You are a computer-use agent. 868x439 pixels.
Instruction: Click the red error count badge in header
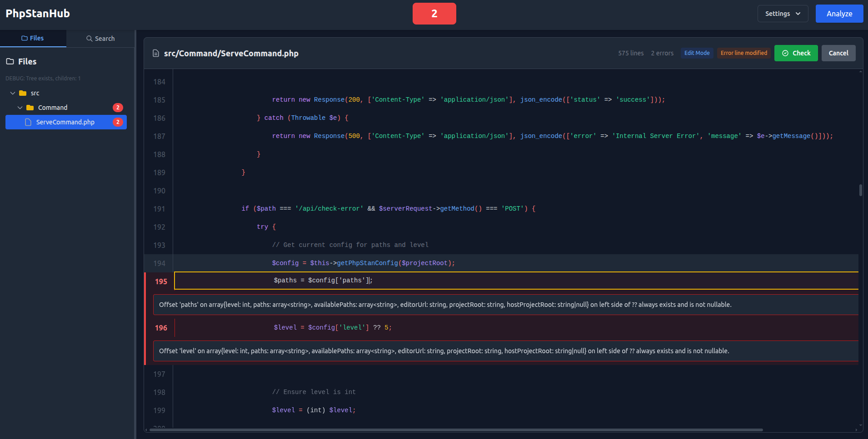[x=434, y=14]
